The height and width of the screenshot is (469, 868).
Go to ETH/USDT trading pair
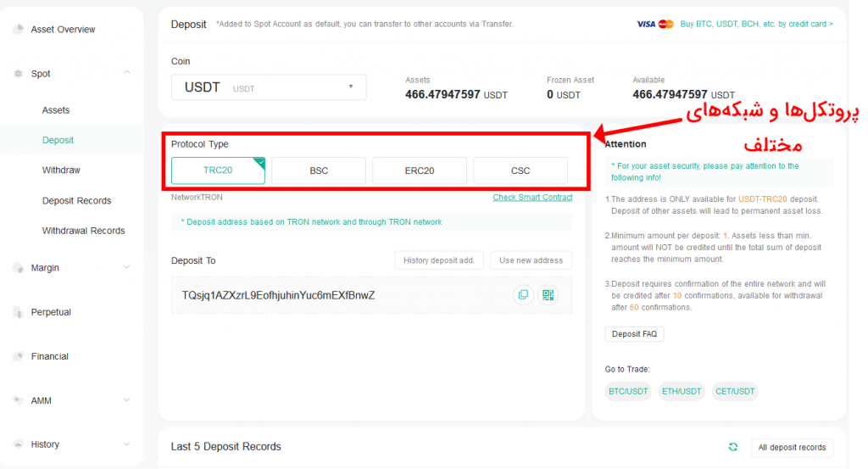click(x=682, y=392)
